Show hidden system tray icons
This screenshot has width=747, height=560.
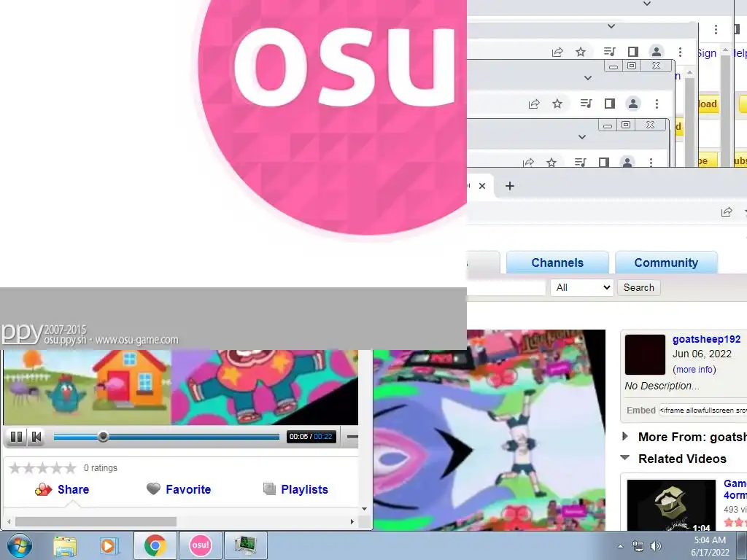tap(620, 546)
